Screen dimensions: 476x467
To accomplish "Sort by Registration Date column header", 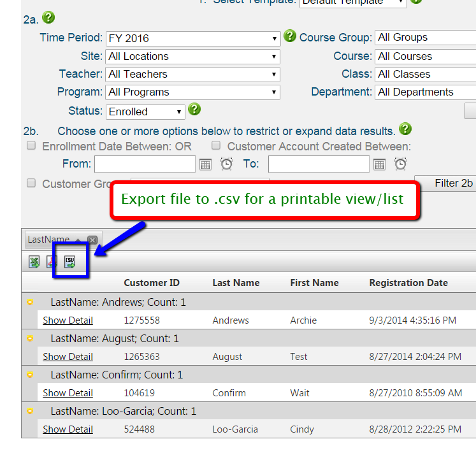I will 408,283.
